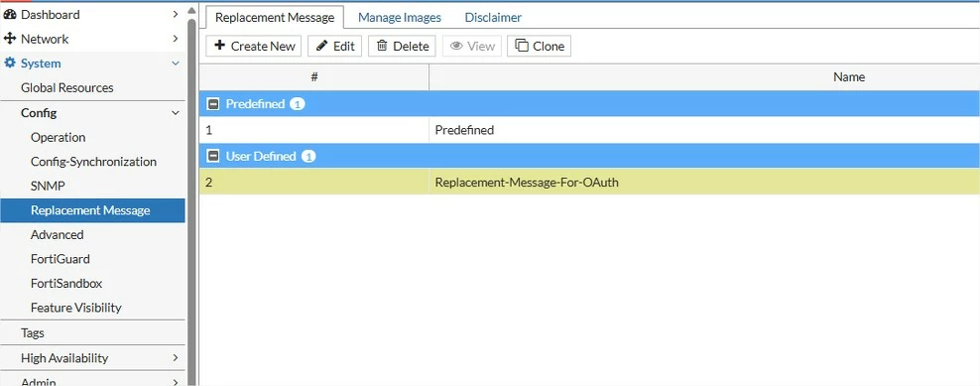Click the Predefined group count badge
This screenshot has height=386, width=980.
(298, 104)
